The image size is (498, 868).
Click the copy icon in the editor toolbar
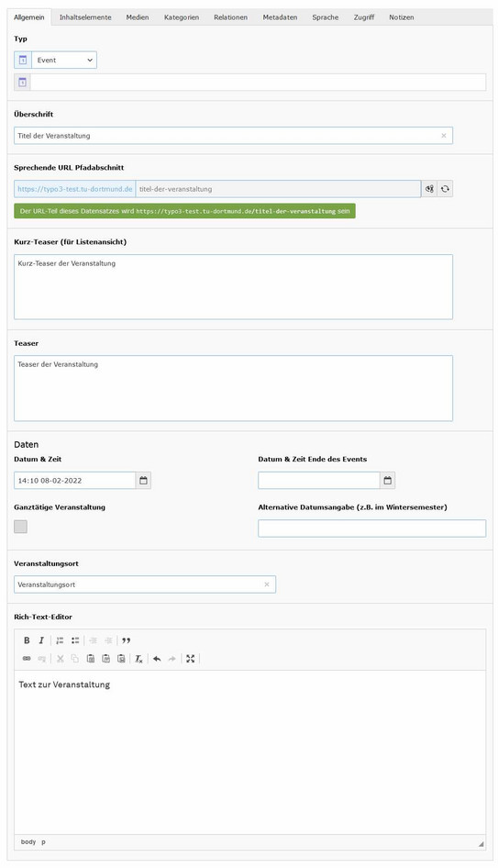[75, 659]
